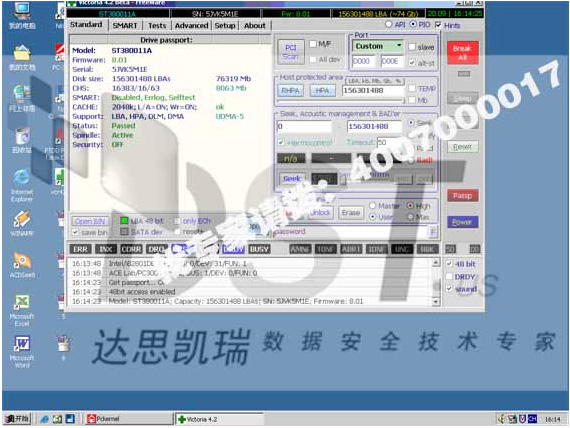Open Microsoft Excel desktop shortcut
The image size is (570, 428).
click(22, 310)
